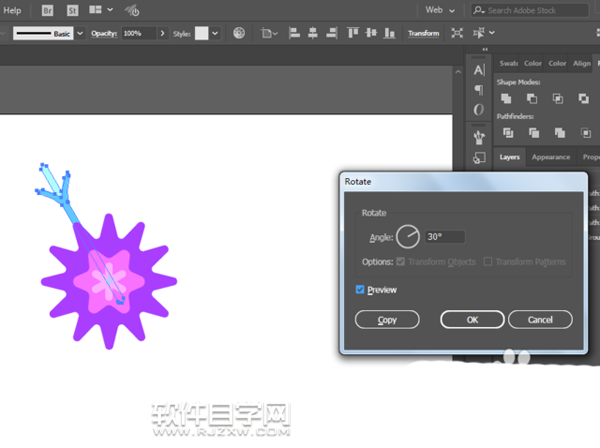Screen dimensions: 600x448
Task: Open the OpenType panel icon
Action: click(x=479, y=109)
